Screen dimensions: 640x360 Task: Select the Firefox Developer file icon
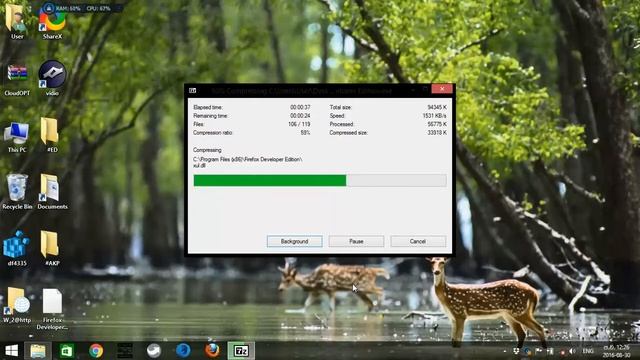point(52,309)
